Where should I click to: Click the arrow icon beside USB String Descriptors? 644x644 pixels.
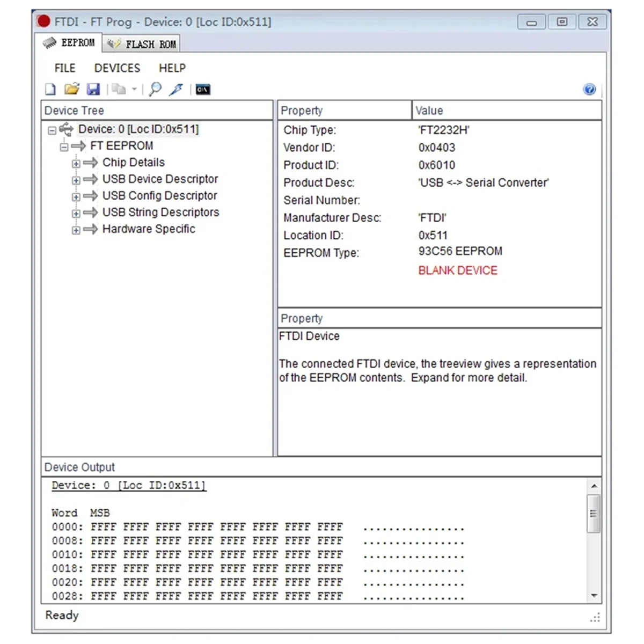point(91,213)
